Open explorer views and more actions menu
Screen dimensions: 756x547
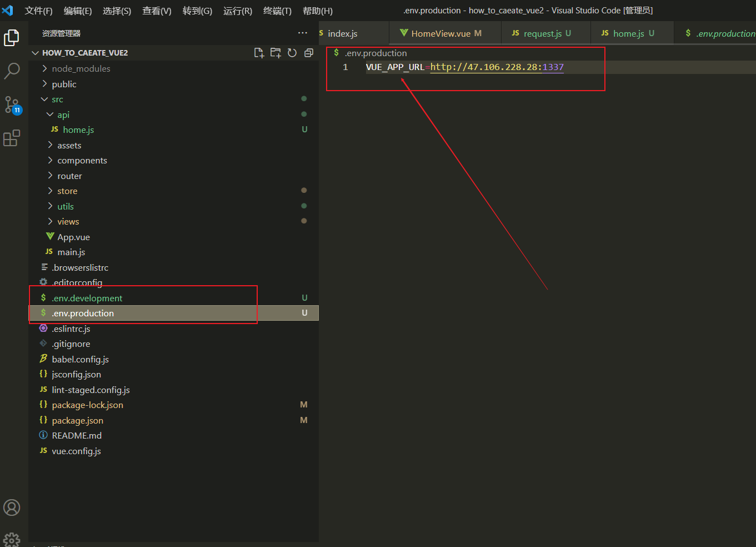(303, 33)
